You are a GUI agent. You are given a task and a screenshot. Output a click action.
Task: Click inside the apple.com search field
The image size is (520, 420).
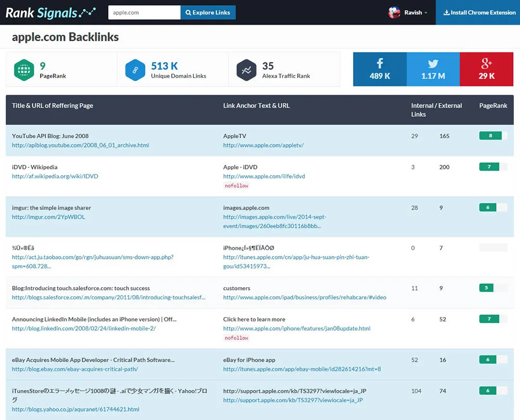tap(144, 12)
